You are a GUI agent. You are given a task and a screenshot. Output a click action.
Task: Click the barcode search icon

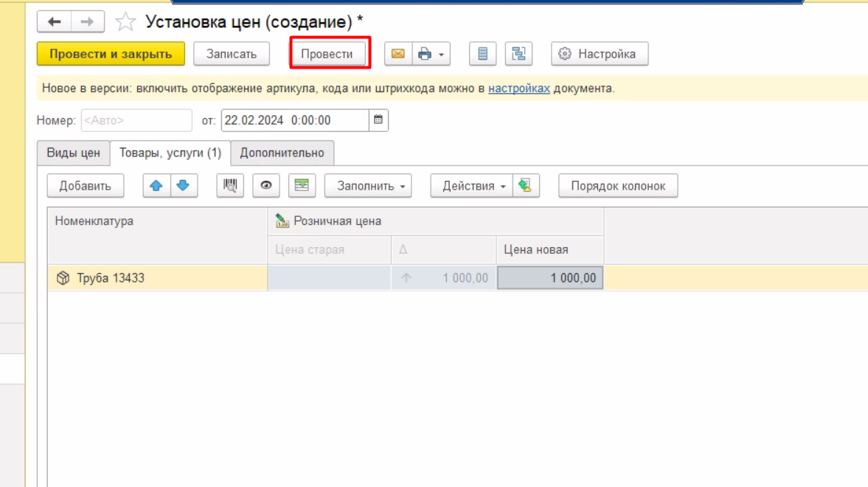point(230,186)
